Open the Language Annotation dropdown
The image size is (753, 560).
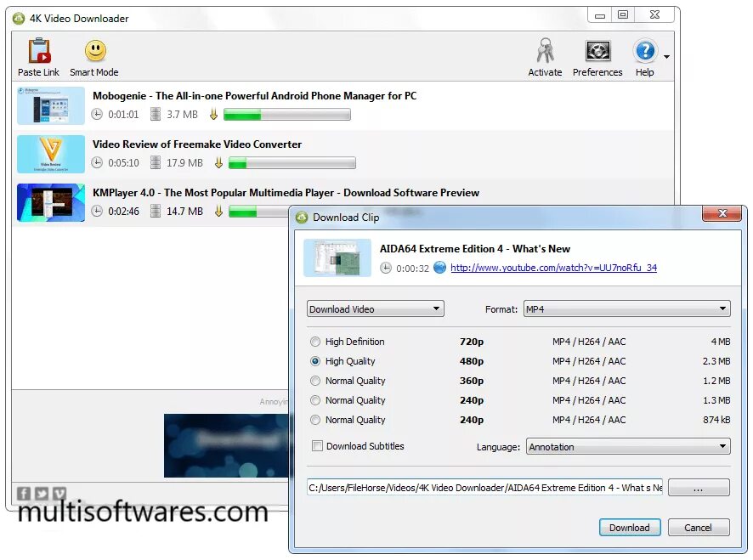(x=628, y=447)
